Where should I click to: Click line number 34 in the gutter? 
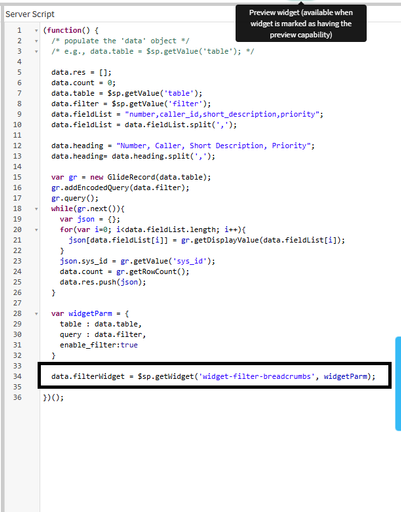click(17, 376)
